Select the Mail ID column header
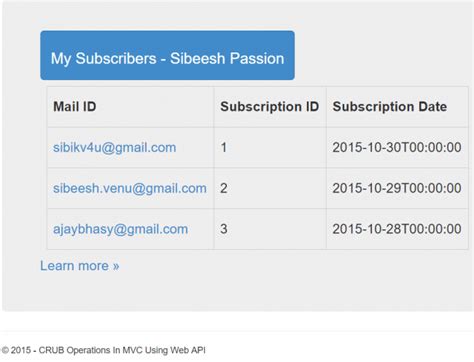The width and height of the screenshot is (474, 362). 130,107
